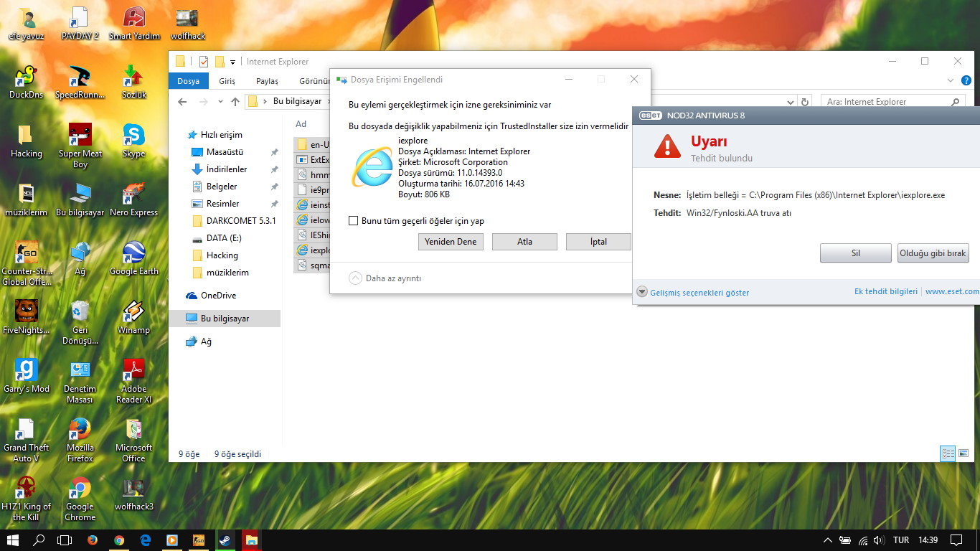Refresh the Explorer address bar location

tap(805, 102)
